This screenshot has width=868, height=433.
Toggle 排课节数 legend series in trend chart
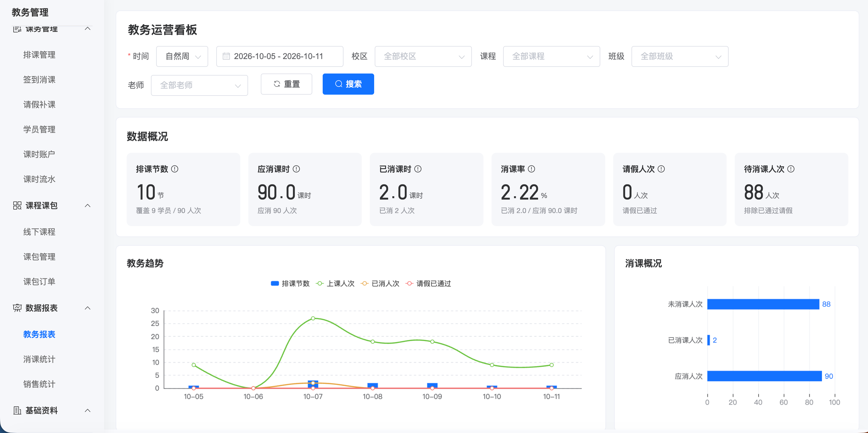tap(290, 284)
